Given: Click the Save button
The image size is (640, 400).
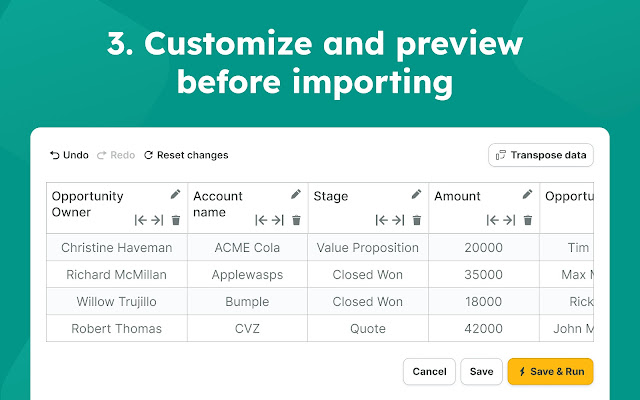Looking at the screenshot, I should 481,372.
